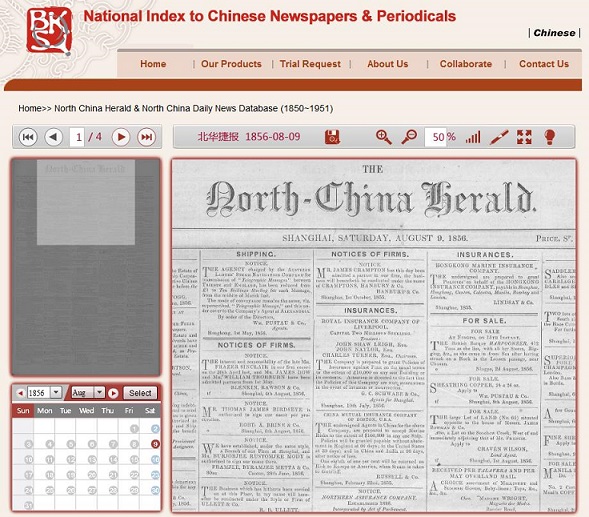The image size is (589, 517).
Task: Jump to the last page
Action: [146, 137]
